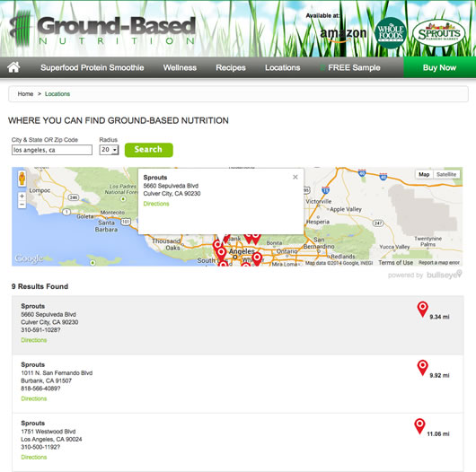Zoom out the map with minus
This screenshot has height=472, width=476.
22,205
